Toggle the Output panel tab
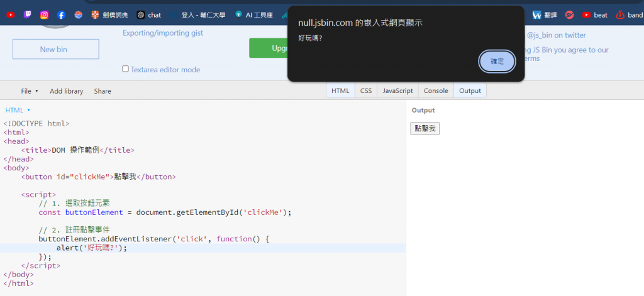Viewport: 644px width, 296px height. pyautogui.click(x=470, y=90)
